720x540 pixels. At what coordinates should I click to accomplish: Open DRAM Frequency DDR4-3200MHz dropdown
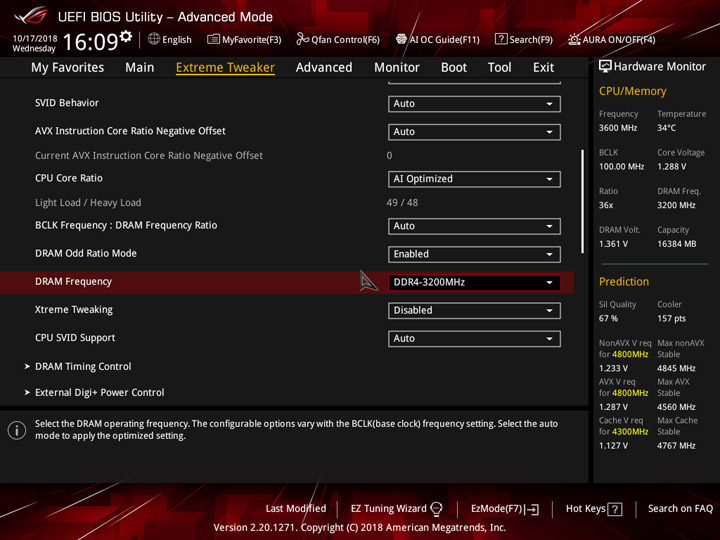click(474, 282)
